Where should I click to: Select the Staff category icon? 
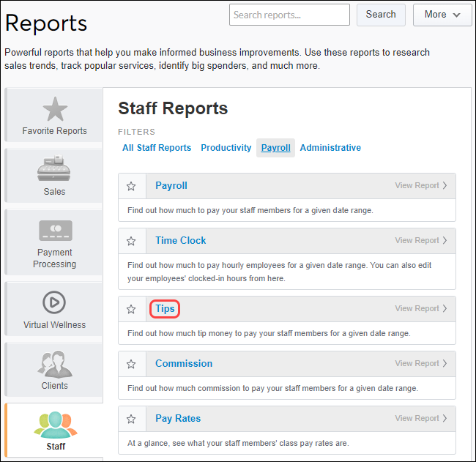pos(56,425)
